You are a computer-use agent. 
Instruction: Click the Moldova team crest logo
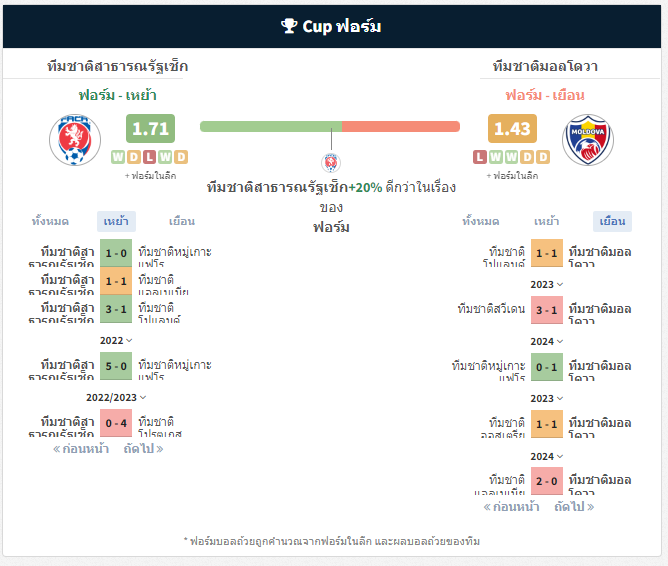587,140
